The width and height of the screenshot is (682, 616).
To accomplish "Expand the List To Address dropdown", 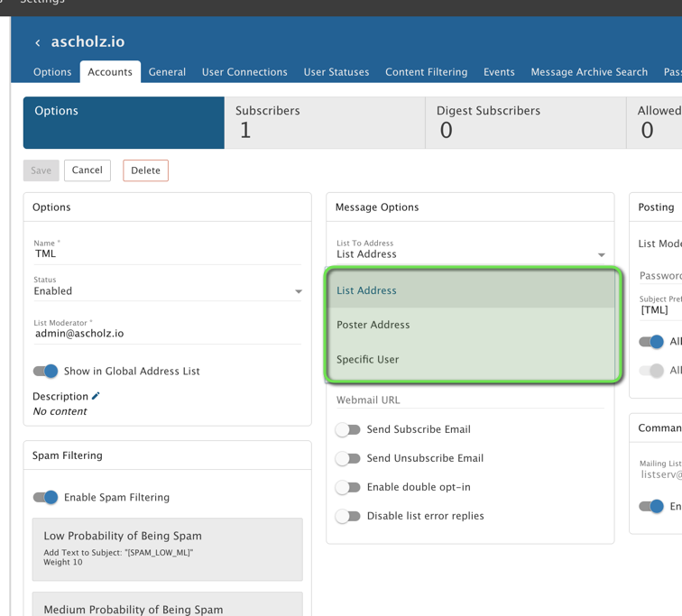I will coord(602,255).
